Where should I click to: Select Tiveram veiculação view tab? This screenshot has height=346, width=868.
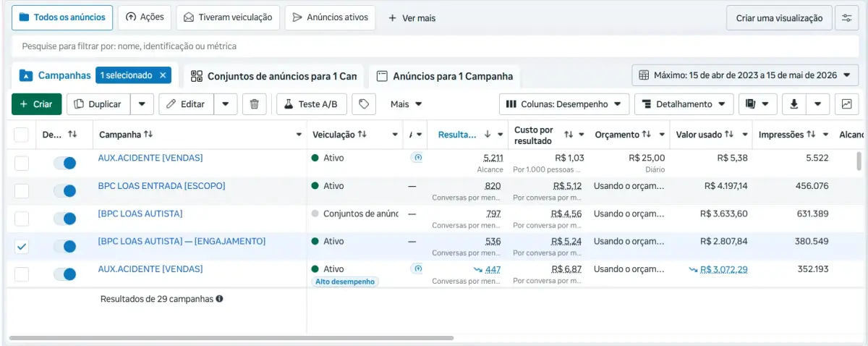[x=228, y=17]
